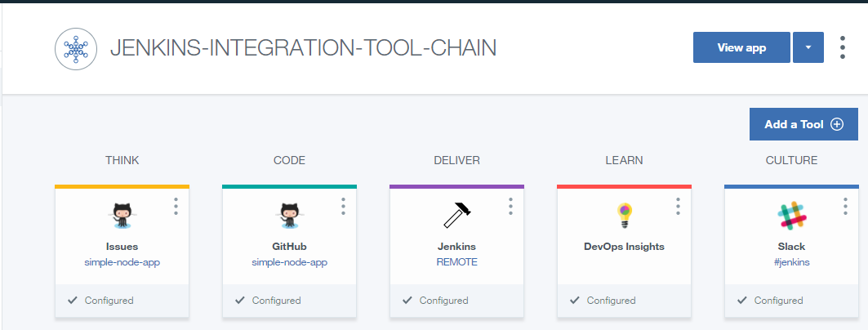The height and width of the screenshot is (330, 868).
Task: Click the DevOps Insights lightbulb icon
Action: 625,216
